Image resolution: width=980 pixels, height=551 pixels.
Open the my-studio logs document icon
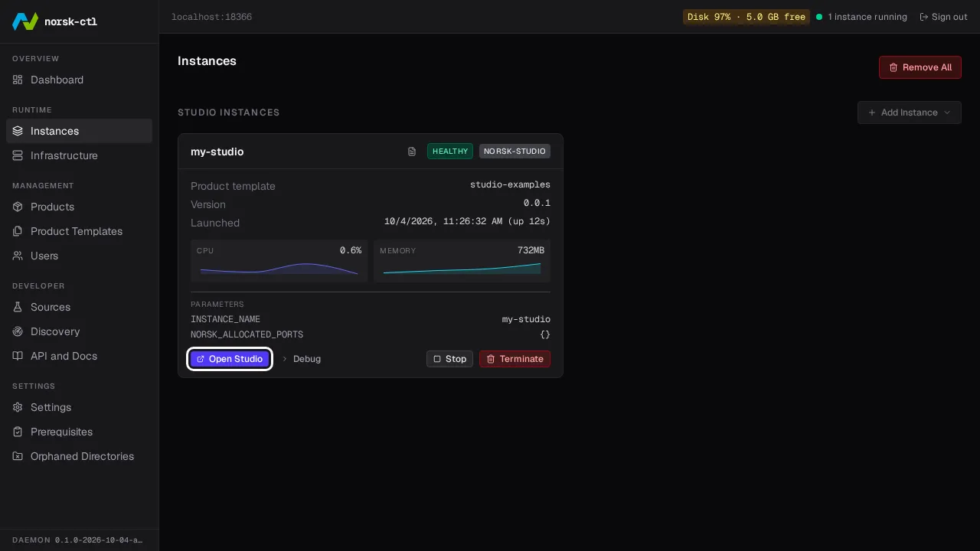412,152
